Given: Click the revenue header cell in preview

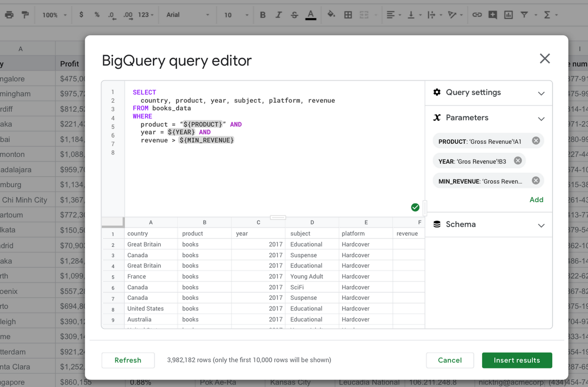Looking at the screenshot, I should pos(408,233).
